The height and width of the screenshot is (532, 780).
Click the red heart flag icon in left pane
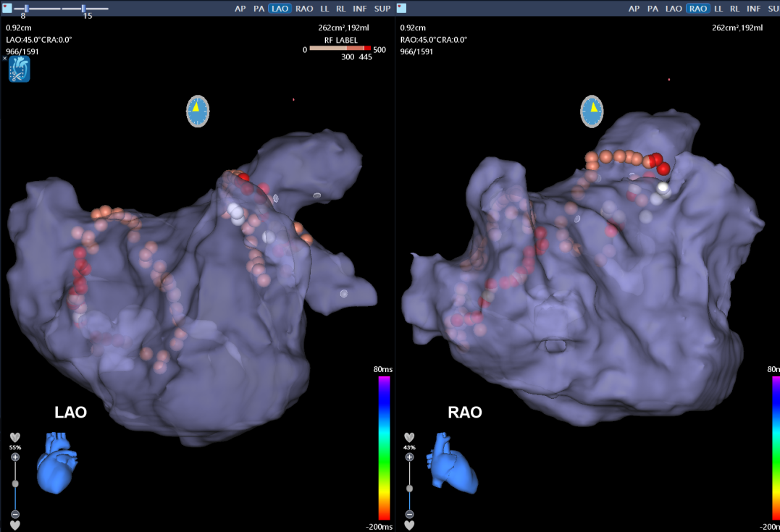pyautogui.click(x=7, y=8)
